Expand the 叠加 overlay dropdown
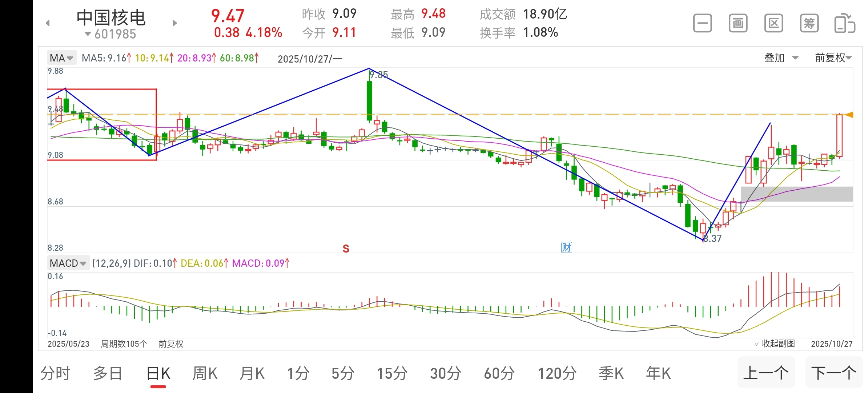The height and width of the screenshot is (393, 868). [x=781, y=58]
